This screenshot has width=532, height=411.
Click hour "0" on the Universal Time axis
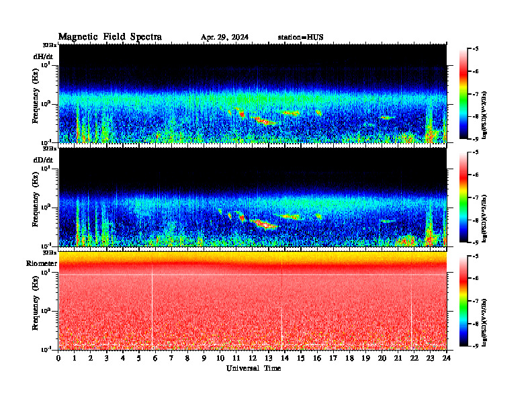[58, 358]
